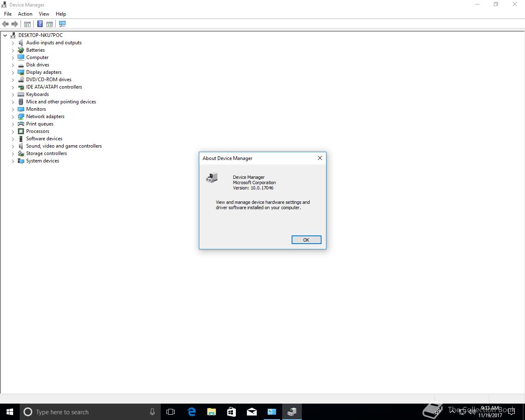Expand the Batteries node
525x420 pixels.
13,50
